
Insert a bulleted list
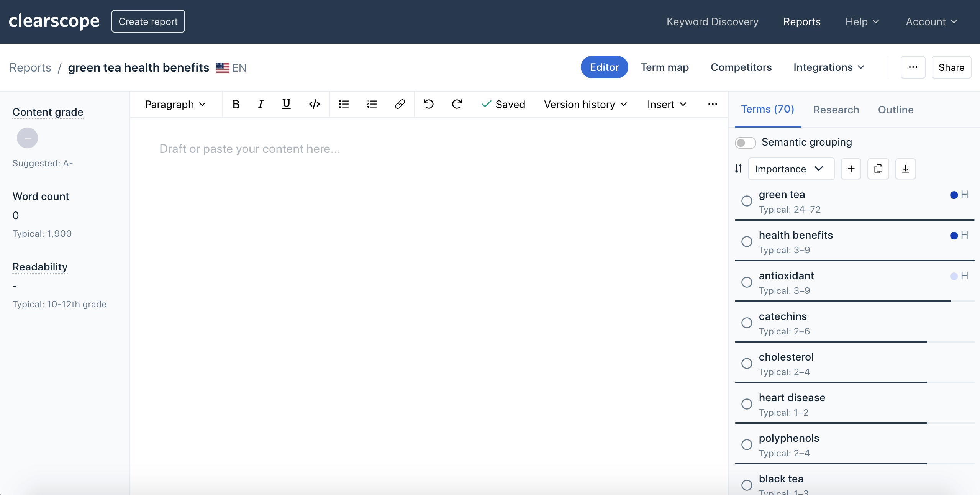coord(344,104)
